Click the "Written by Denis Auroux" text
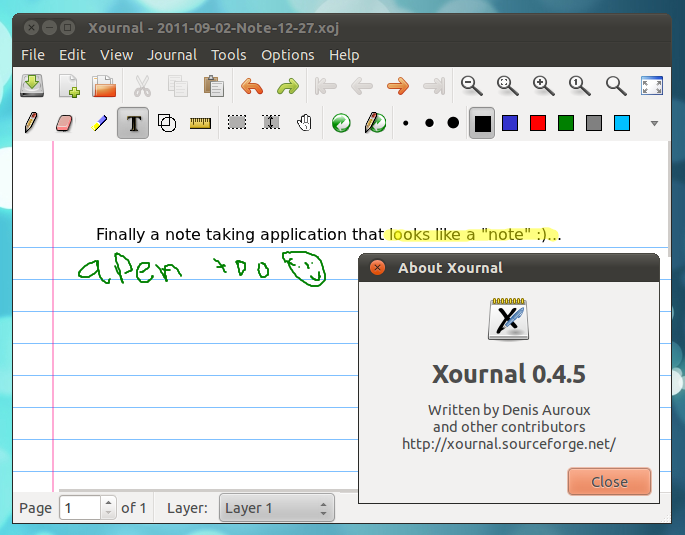Screen dimensions: 685x535 click(x=509, y=410)
